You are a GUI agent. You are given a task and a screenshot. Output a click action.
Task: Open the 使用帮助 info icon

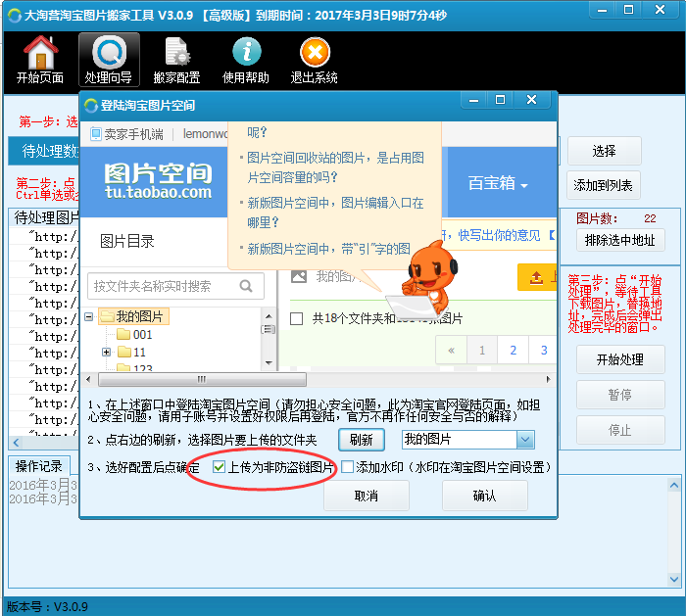246,60
